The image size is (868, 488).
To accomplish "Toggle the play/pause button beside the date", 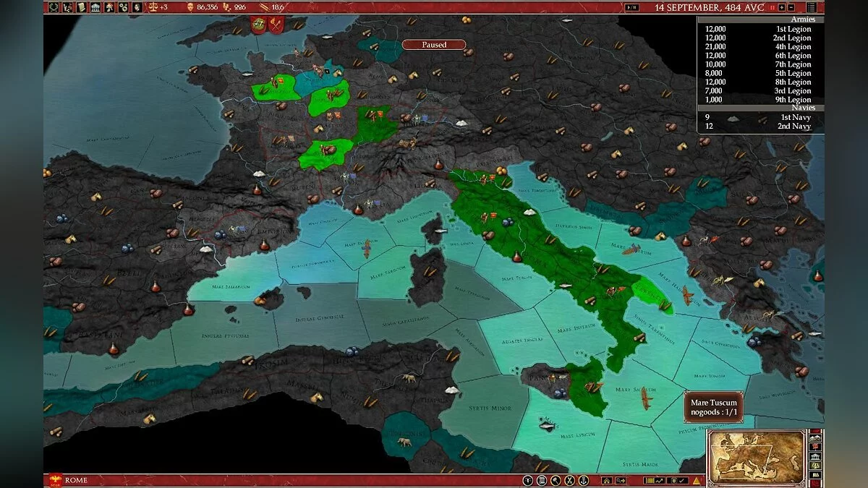I will click(631, 7).
